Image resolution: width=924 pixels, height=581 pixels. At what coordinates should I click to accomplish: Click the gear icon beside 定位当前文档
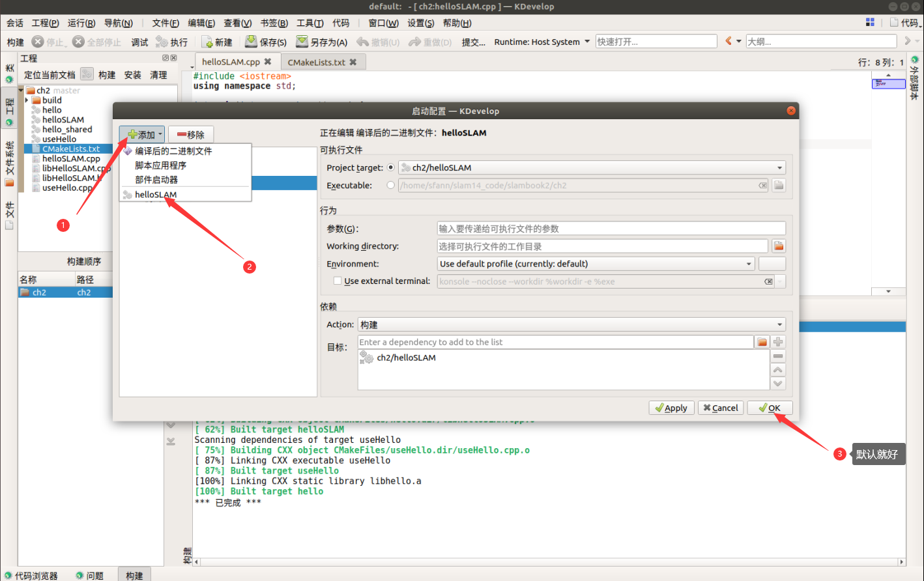pos(87,74)
